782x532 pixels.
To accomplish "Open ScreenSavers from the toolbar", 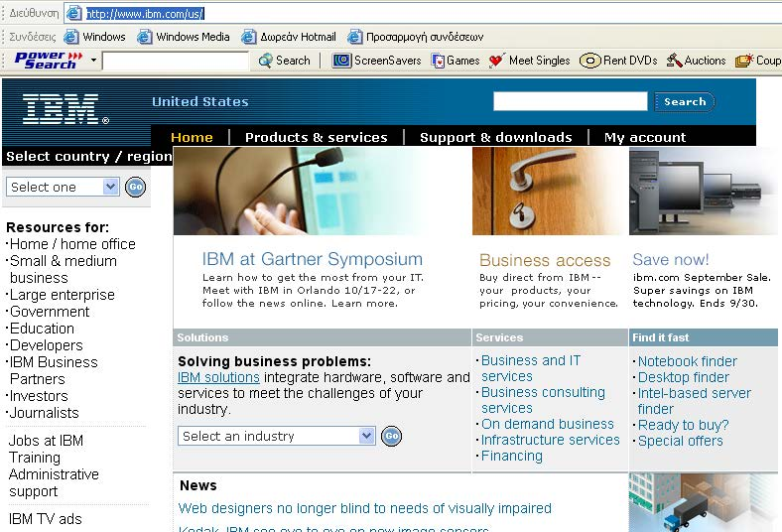I will 376,61.
